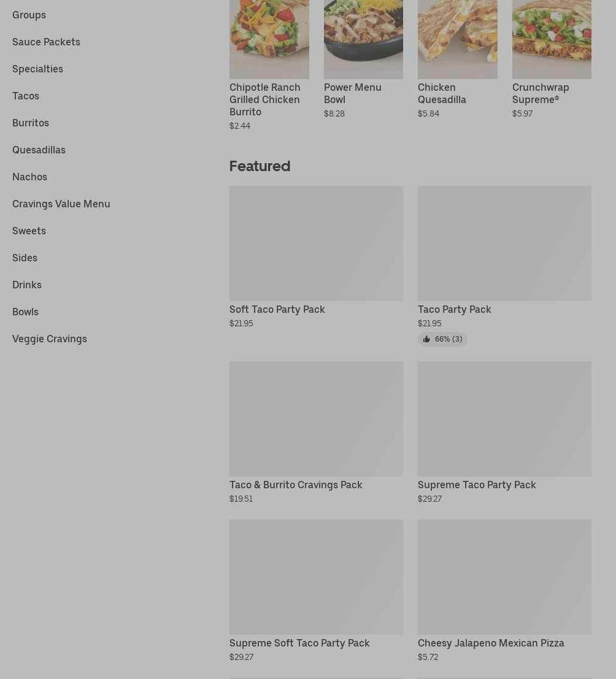Screen dimensions: 616x679
Task: Jump to the Groups menu section
Action: 29,15
